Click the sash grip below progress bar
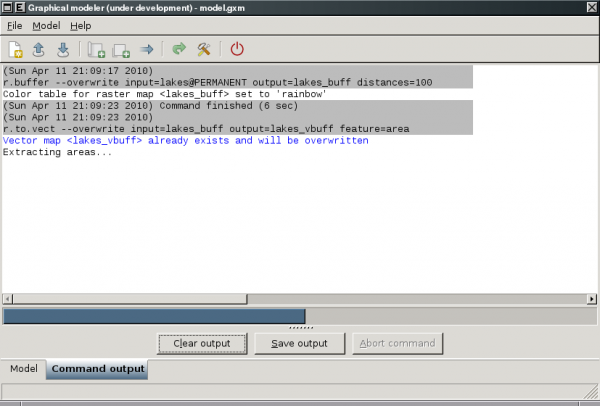 click(299, 327)
